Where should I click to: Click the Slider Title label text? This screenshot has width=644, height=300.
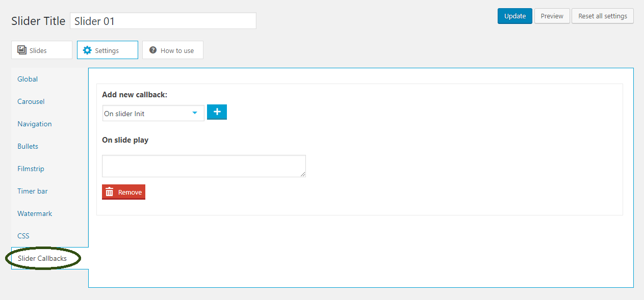click(38, 21)
